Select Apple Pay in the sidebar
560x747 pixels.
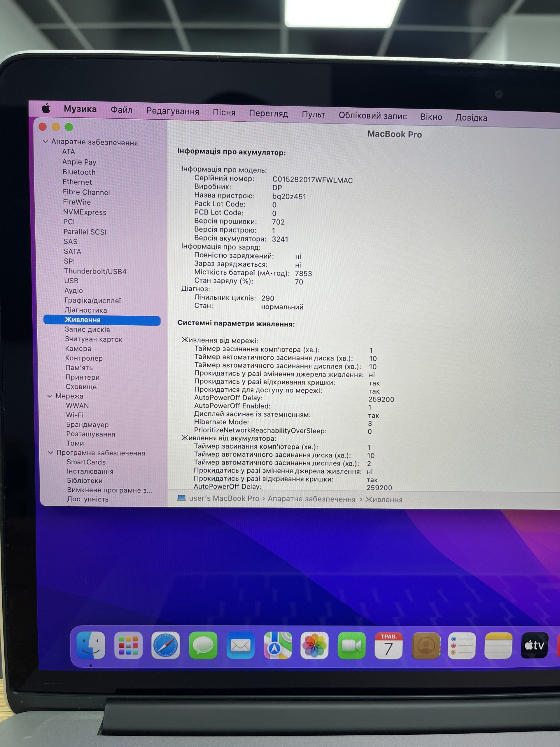(79, 162)
